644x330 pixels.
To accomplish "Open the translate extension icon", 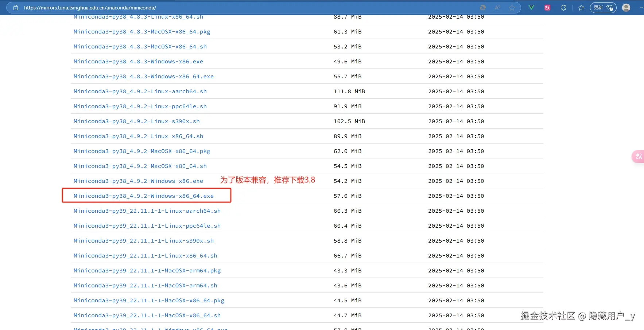I will point(547,7).
